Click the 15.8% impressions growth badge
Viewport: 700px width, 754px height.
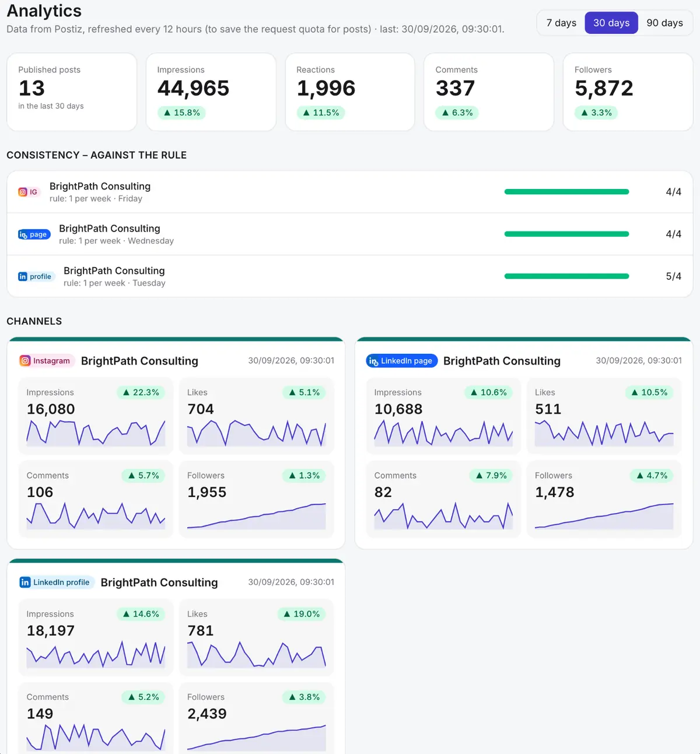(x=181, y=113)
